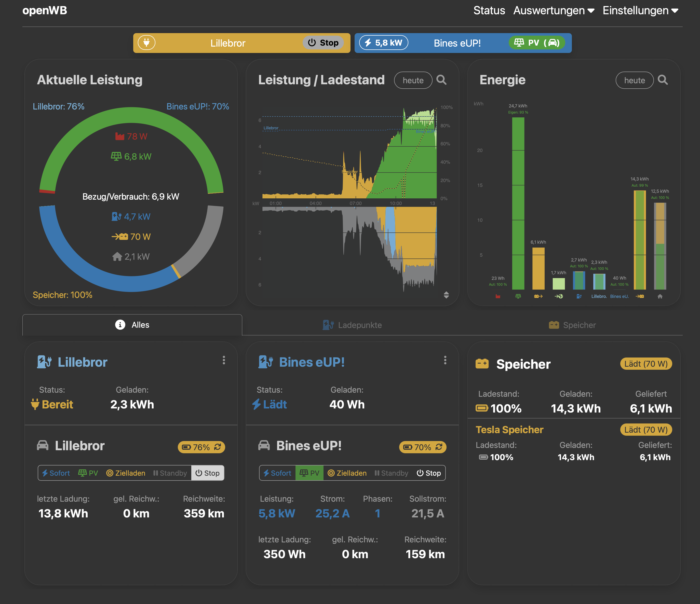Click home consumption icon below Energie chart
700x604 pixels.
coord(660,296)
